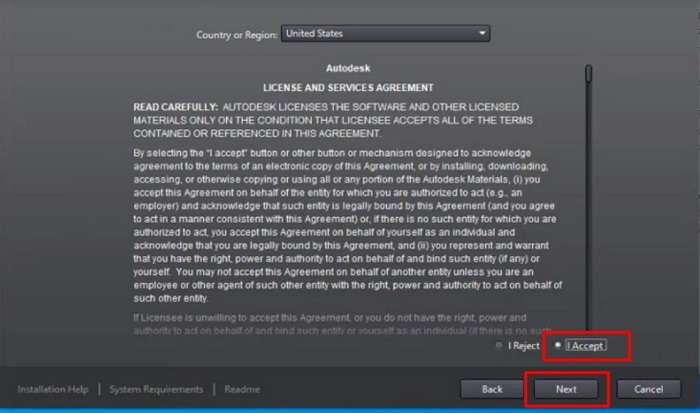Open the Readme link
Image resolution: width=700 pixels, height=413 pixels.
(x=242, y=389)
